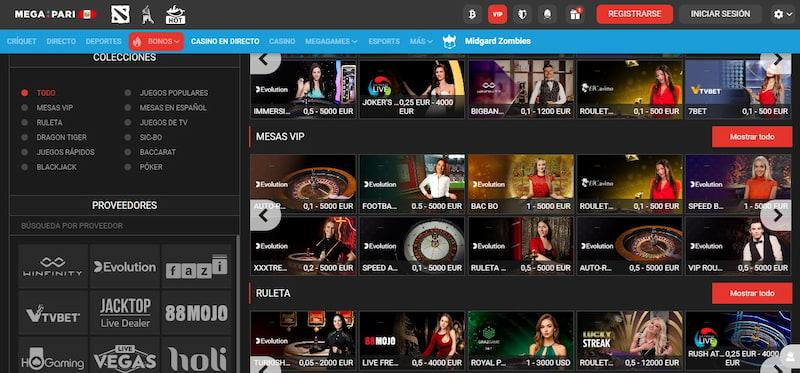Viewport: 800px width, 373px height.
Task: Select the RULETA collection filter
Action: (42, 122)
